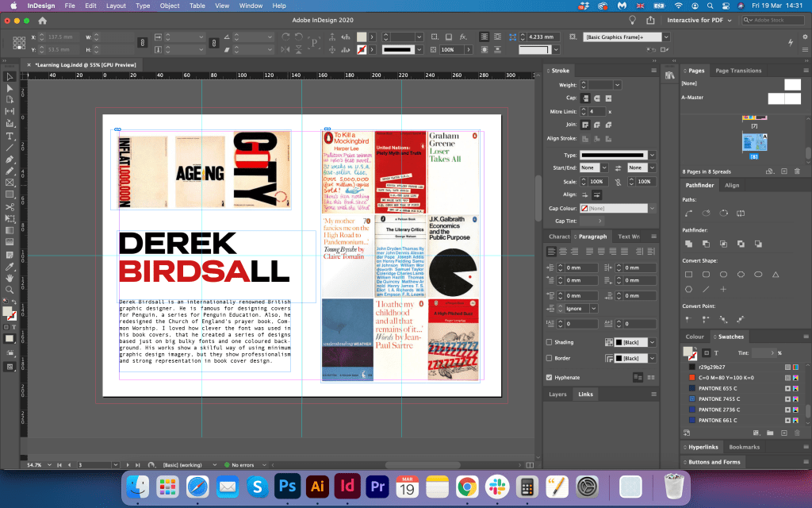The image size is (812, 508).
Task: Untick the Hyphenate checkbox
Action: tap(550, 377)
